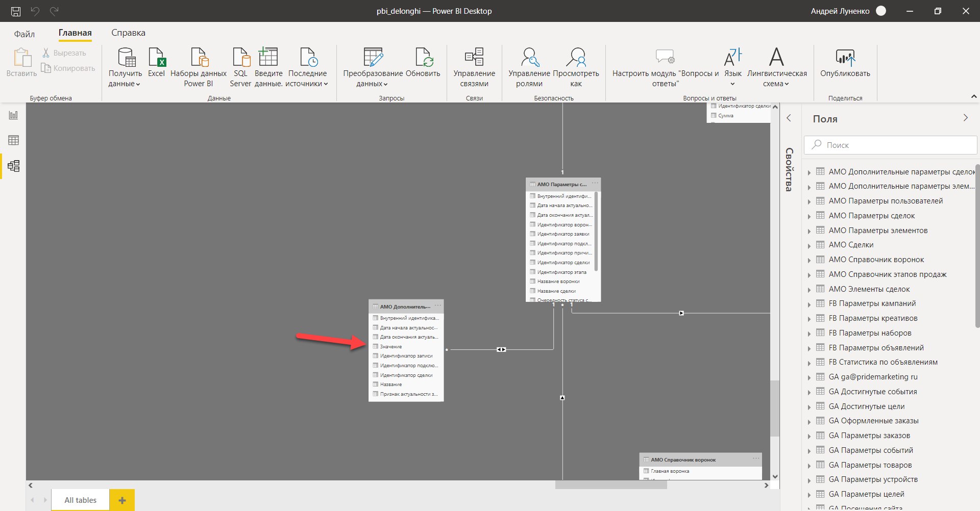Click the Поиск field search box
The image size is (980, 511).
pos(890,145)
